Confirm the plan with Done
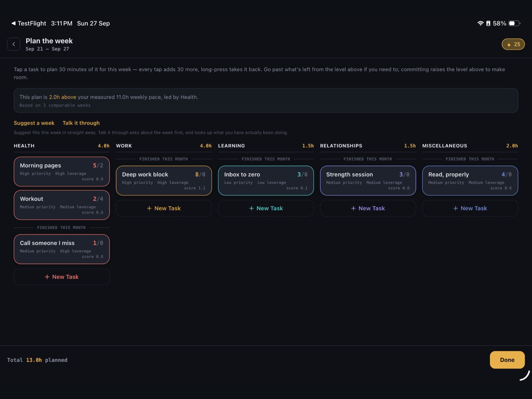 click(507, 360)
